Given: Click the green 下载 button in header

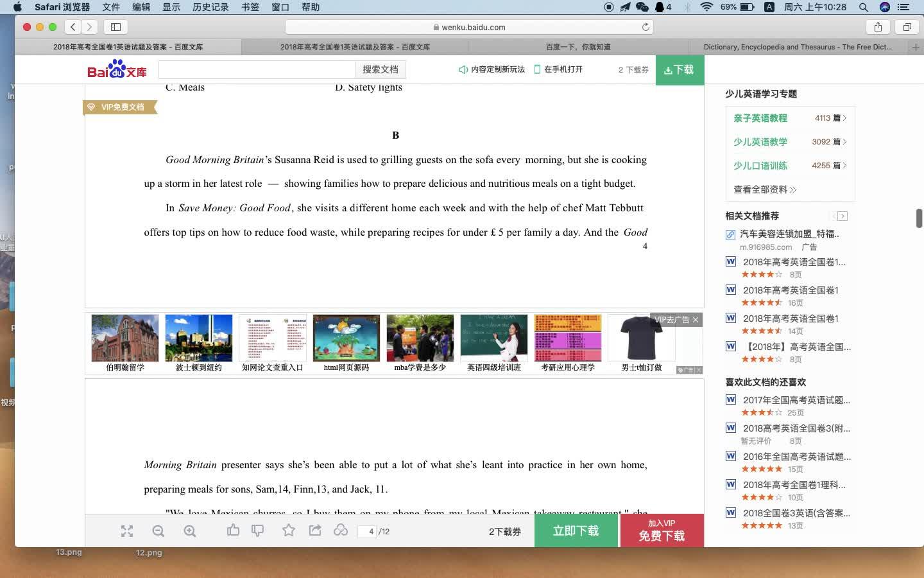Looking at the screenshot, I should click(680, 69).
